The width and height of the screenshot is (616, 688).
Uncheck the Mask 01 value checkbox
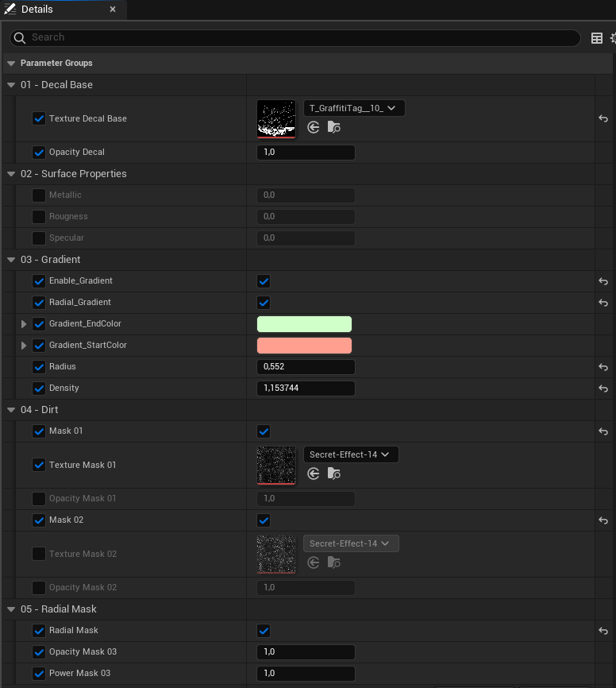[264, 431]
